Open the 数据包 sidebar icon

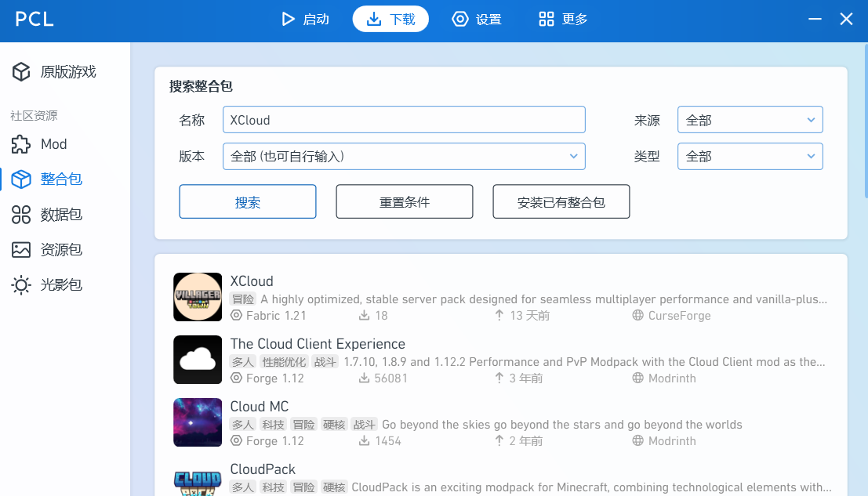(21, 215)
